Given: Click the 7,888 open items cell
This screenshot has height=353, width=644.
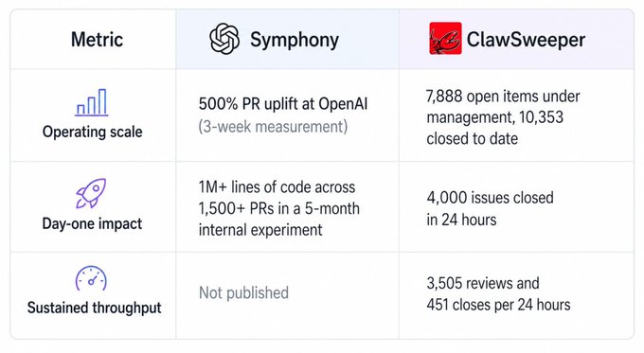Looking at the screenshot, I should [x=503, y=117].
